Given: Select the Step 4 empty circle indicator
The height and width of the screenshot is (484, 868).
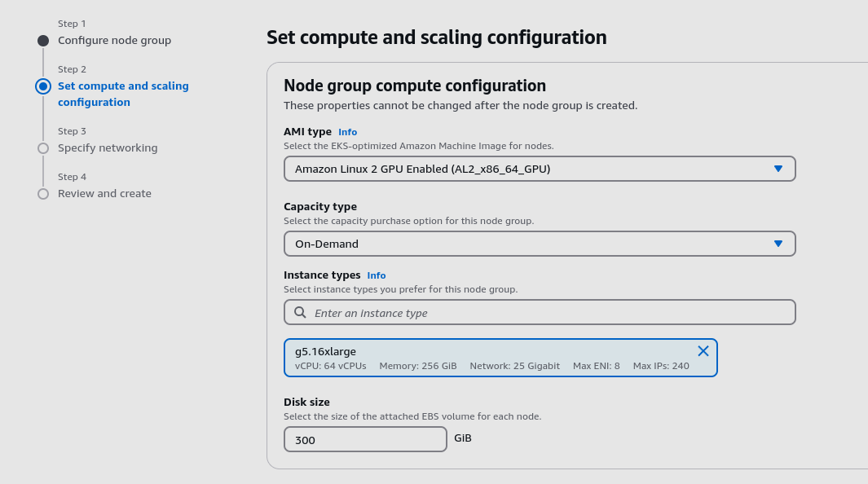Looking at the screenshot, I should (x=42, y=193).
